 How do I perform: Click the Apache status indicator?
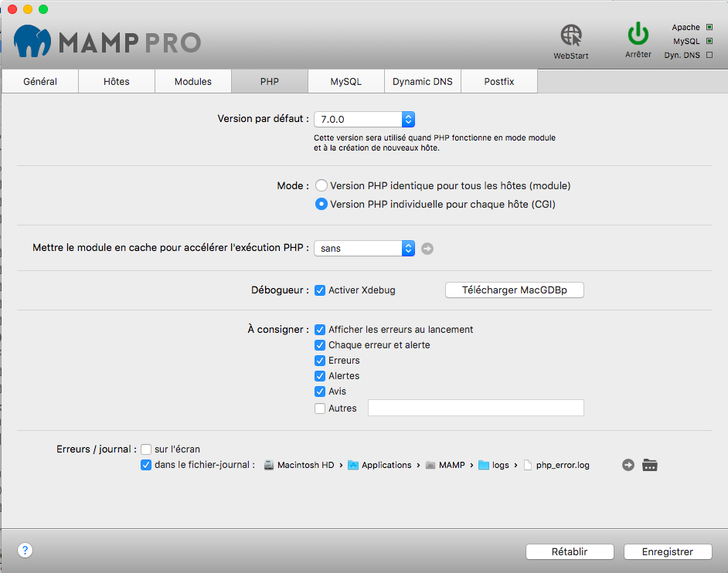pyautogui.click(x=709, y=28)
